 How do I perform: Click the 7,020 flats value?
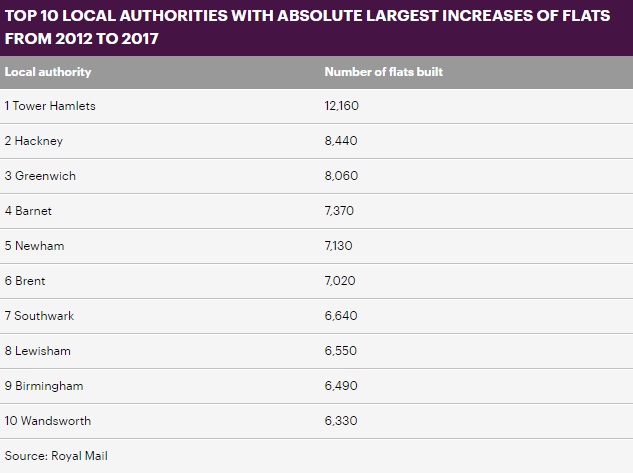(x=341, y=281)
